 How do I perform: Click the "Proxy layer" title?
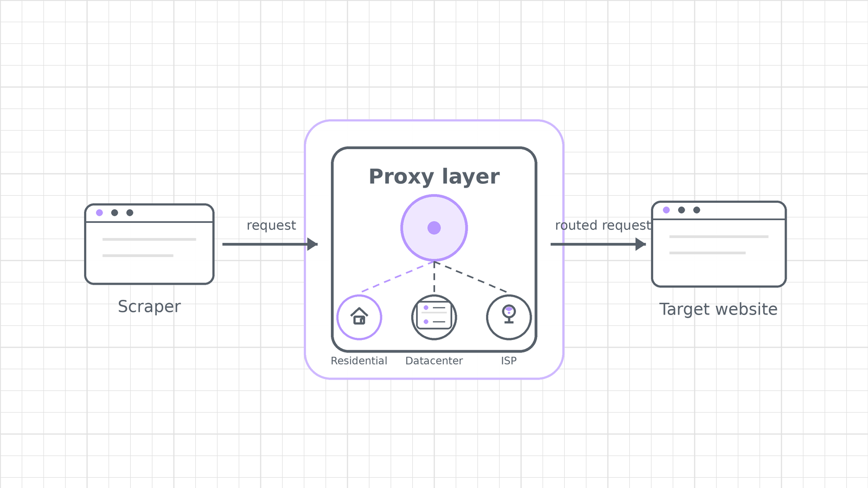click(434, 177)
